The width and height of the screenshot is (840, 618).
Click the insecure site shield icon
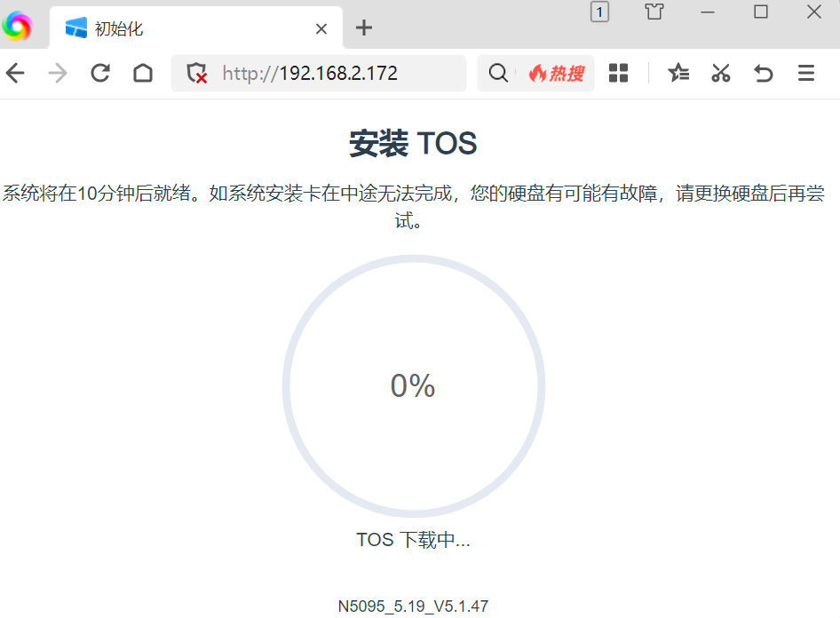(x=197, y=73)
